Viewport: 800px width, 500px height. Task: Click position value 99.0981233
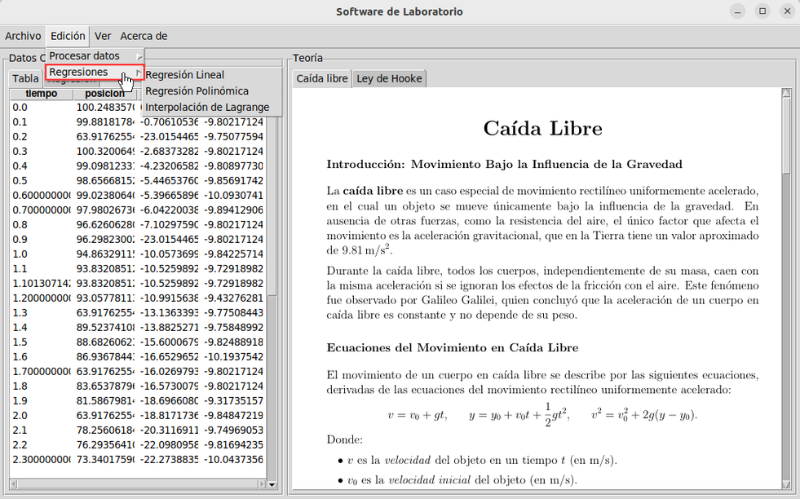[x=106, y=166]
